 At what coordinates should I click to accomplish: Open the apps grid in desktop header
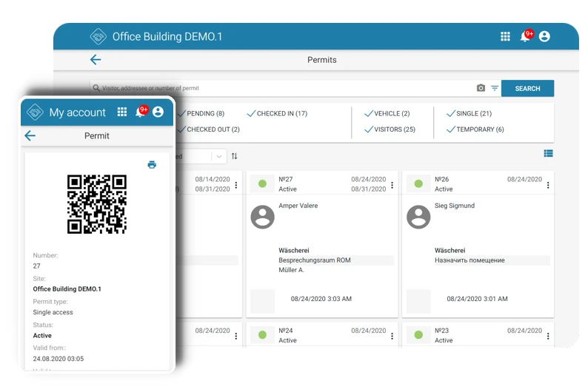[505, 36]
